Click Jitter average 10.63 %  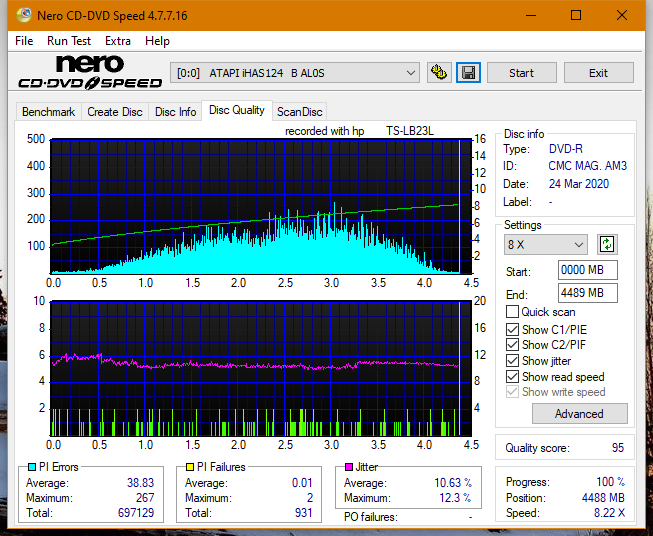453,482
